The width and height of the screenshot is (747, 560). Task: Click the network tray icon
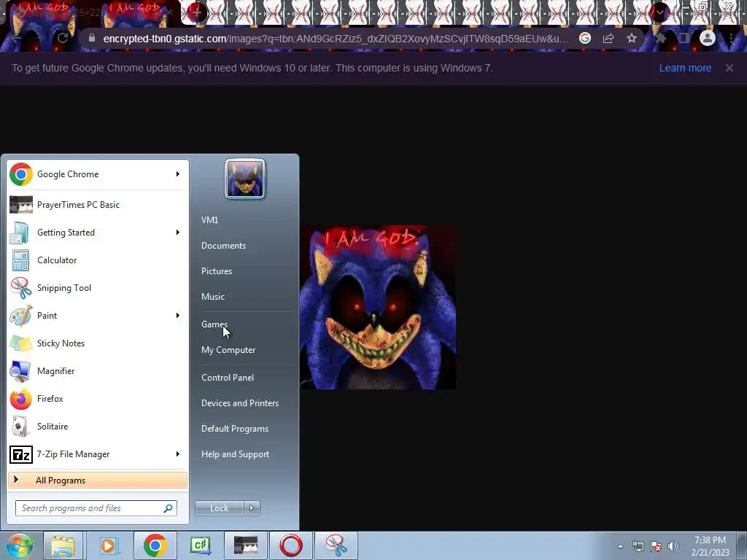tap(638, 547)
